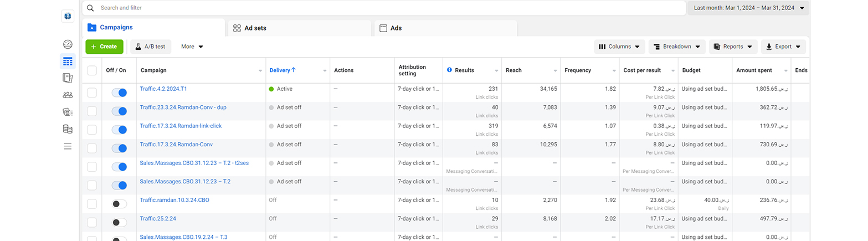868x241 pixels.
Task: Open the Account overview gauge icon in sidebar
Action: click(x=68, y=44)
